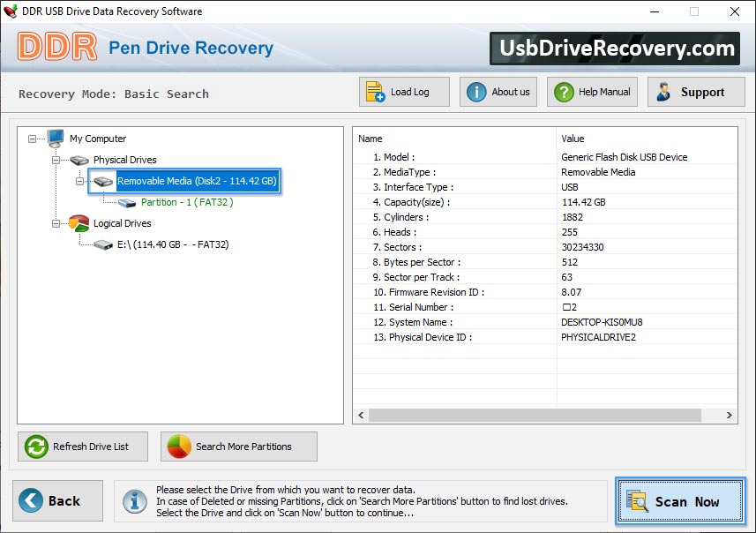Click the My Computer monitor icon

point(56,139)
